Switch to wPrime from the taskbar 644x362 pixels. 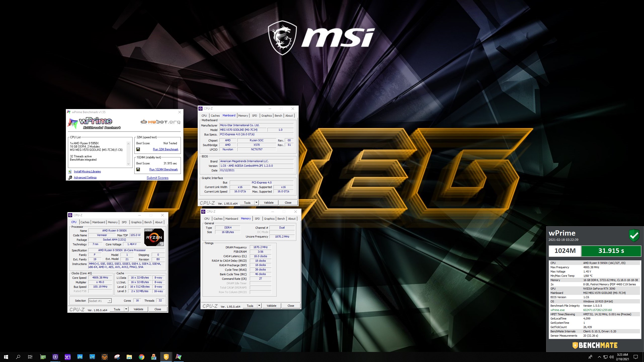178,357
